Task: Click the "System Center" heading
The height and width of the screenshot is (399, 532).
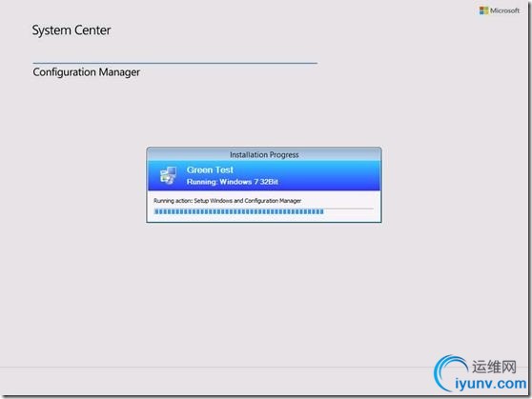Action: pos(72,30)
